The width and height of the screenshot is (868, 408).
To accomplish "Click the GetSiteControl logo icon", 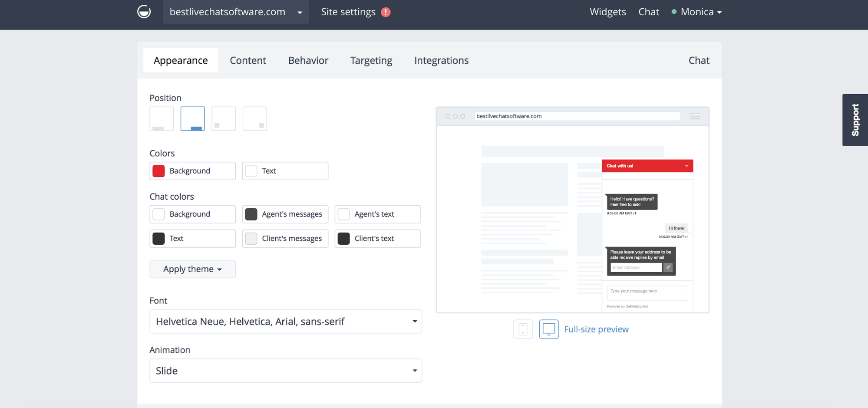I will [x=144, y=12].
